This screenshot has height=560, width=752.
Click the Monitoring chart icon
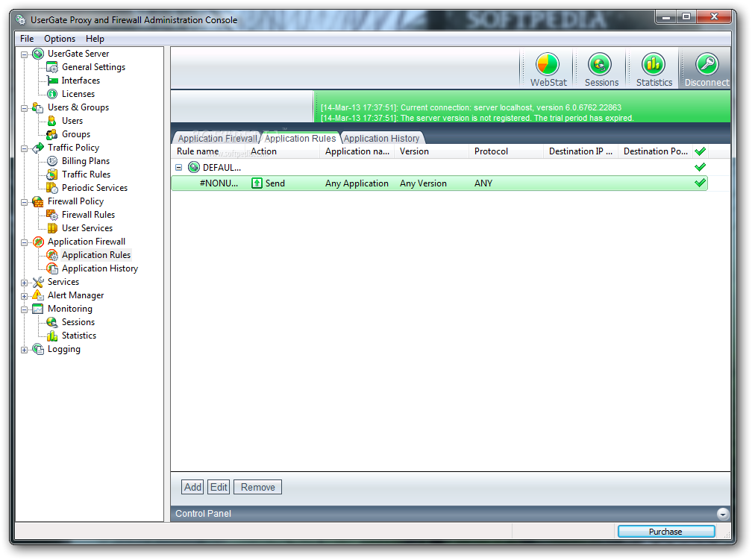point(38,309)
